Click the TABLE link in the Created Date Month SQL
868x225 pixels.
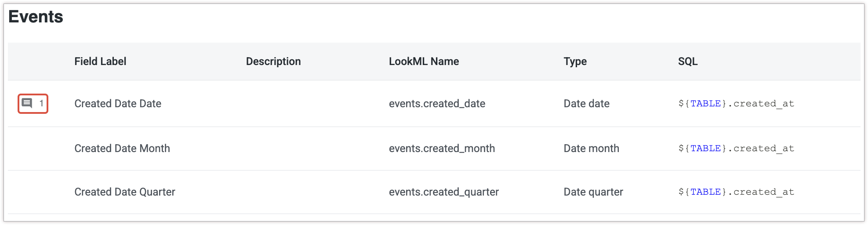(705, 149)
